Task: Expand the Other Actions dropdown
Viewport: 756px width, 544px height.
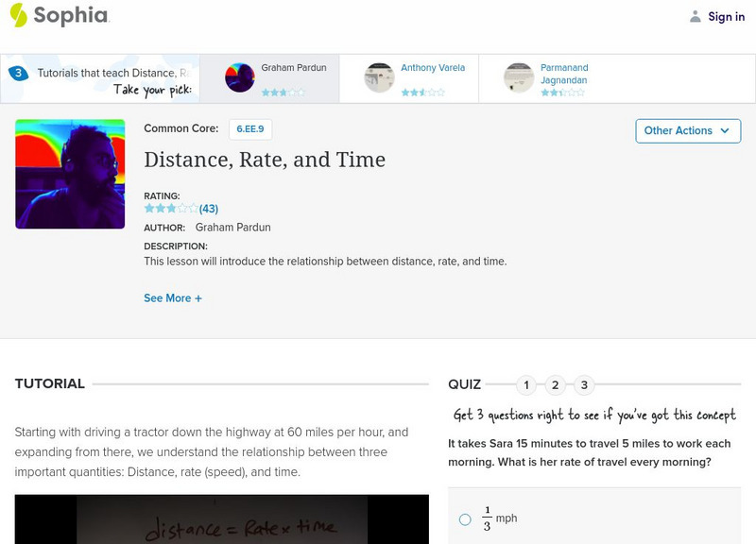Action: [x=688, y=131]
